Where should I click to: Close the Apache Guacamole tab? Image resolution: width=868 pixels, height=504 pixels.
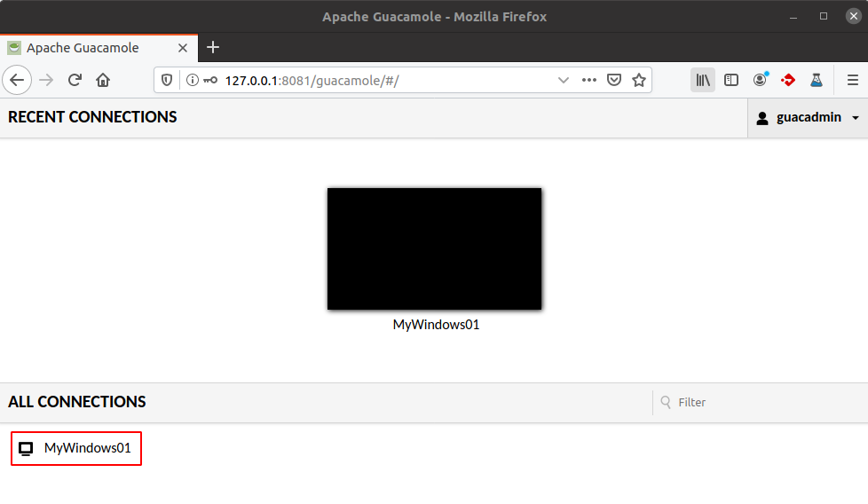coord(183,48)
